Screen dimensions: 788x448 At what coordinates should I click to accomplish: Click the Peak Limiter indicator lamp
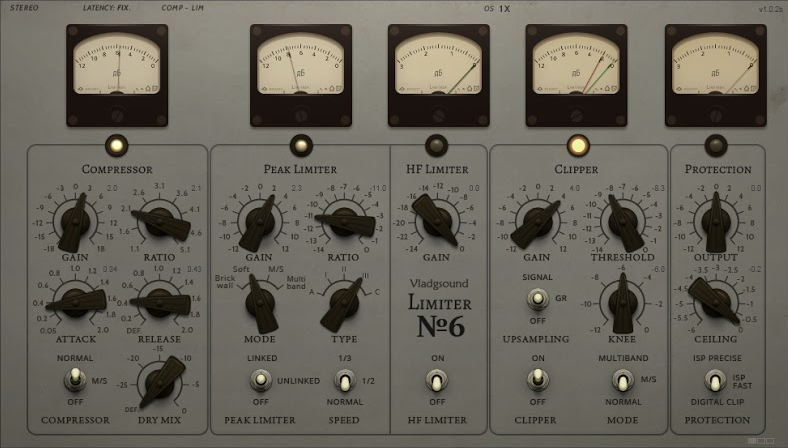(x=301, y=146)
